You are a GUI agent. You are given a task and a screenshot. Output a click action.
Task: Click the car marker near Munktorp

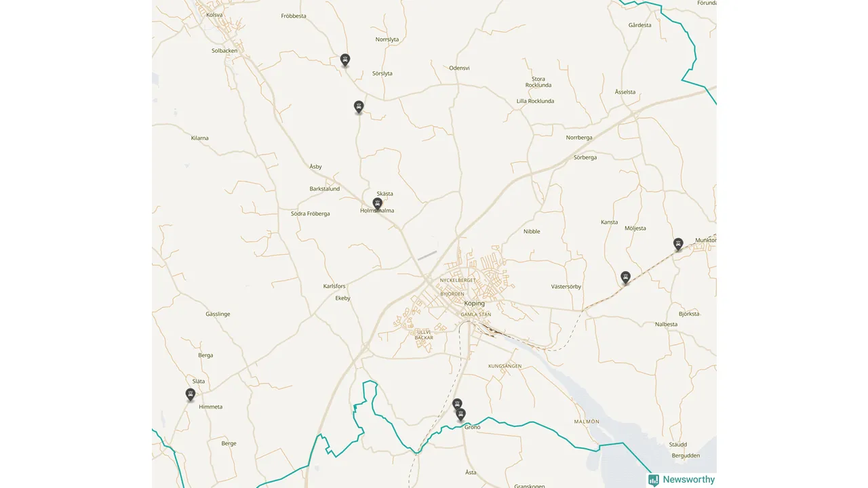(x=678, y=243)
